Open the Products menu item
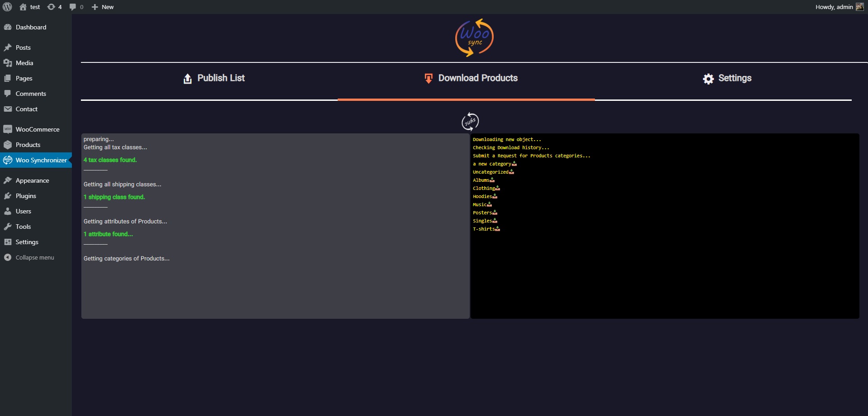 [36, 145]
